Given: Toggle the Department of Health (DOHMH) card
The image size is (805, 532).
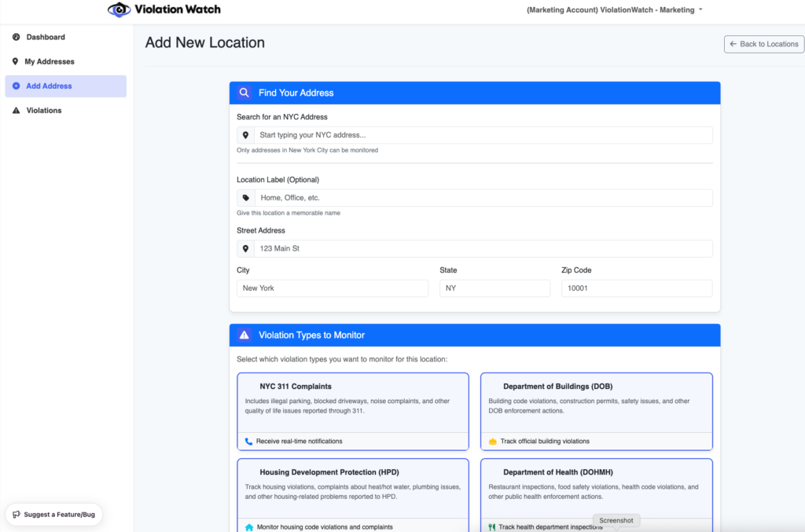Looking at the screenshot, I should [596, 491].
